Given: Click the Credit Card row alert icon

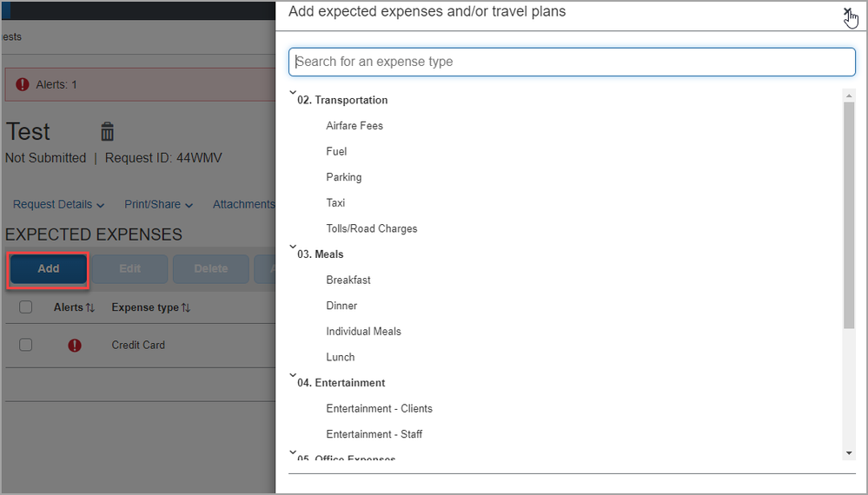Looking at the screenshot, I should tap(75, 345).
